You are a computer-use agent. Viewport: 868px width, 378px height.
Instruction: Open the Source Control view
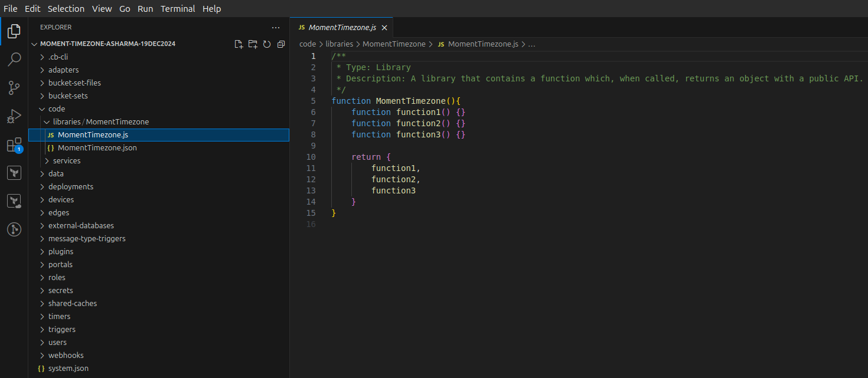pyautogui.click(x=14, y=88)
